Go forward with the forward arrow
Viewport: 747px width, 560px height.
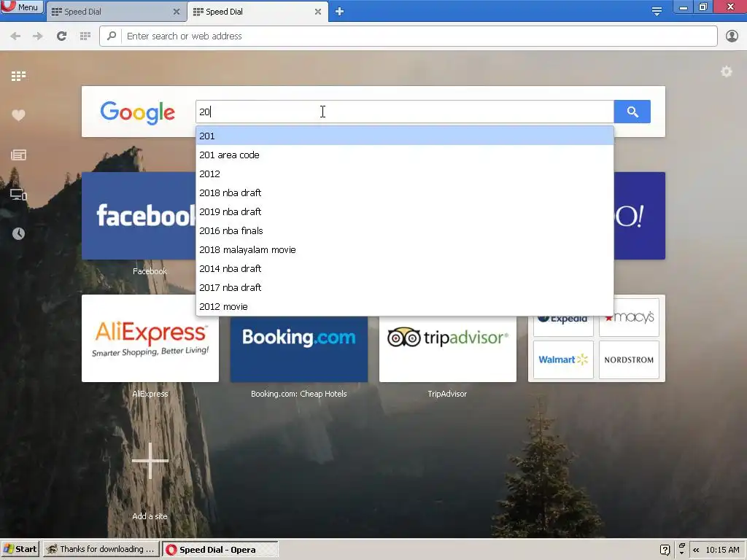[x=38, y=36]
